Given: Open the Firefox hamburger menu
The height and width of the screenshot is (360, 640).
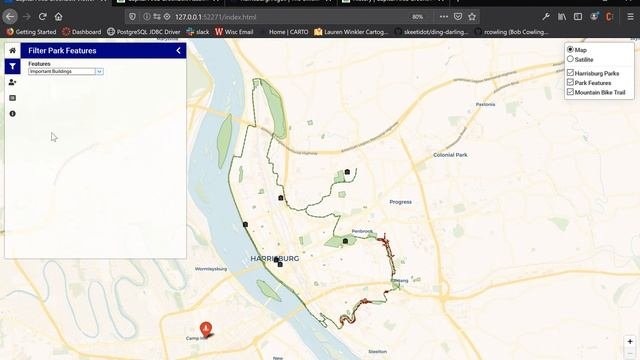Looking at the screenshot, I should click(630, 17).
